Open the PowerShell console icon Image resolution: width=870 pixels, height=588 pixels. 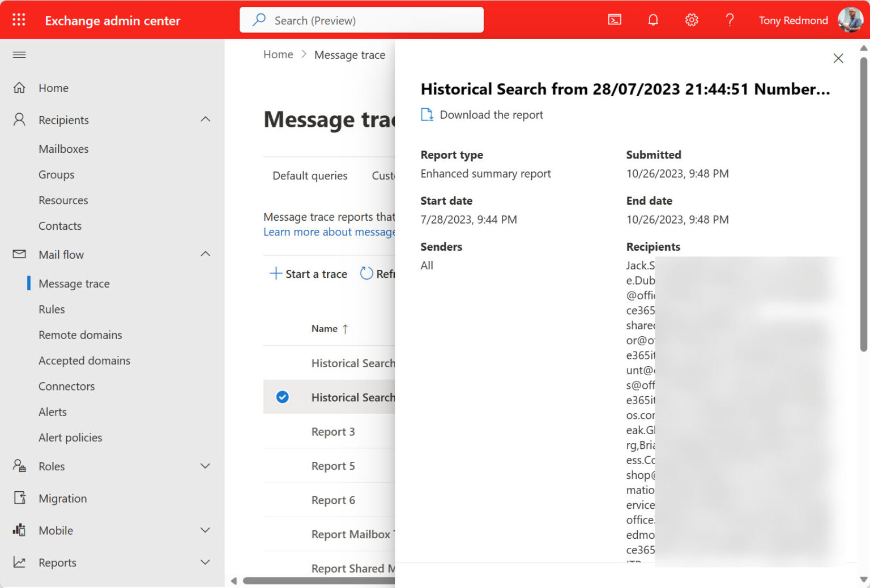615,20
